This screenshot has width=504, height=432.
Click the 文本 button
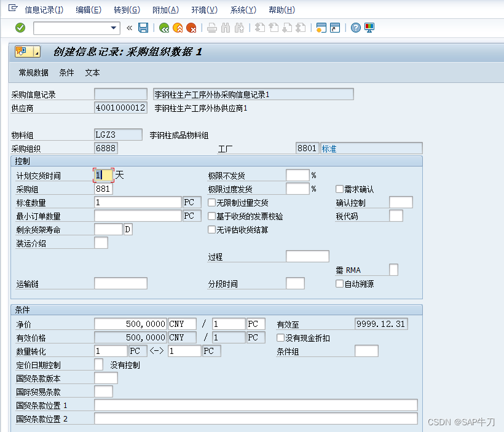pyautogui.click(x=92, y=73)
